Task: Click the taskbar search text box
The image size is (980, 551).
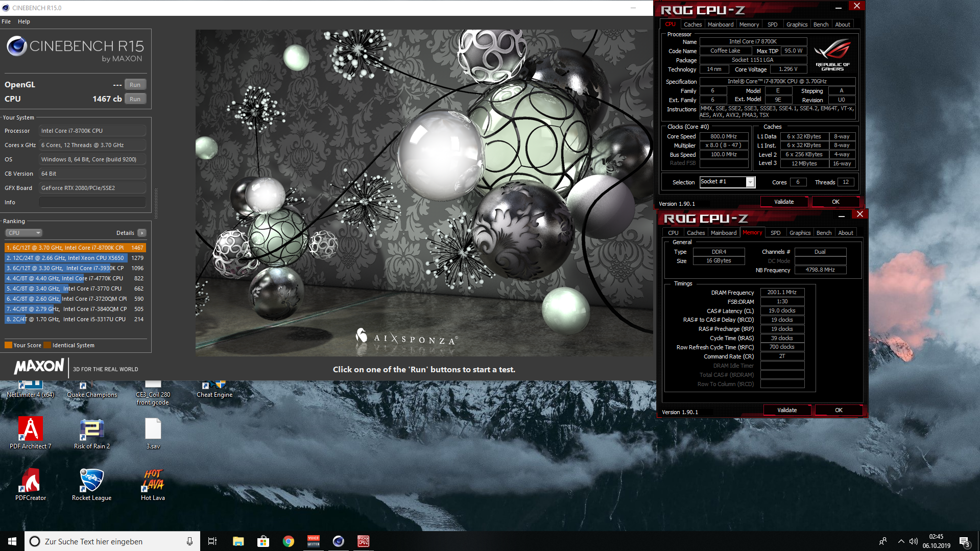Action: click(x=113, y=541)
